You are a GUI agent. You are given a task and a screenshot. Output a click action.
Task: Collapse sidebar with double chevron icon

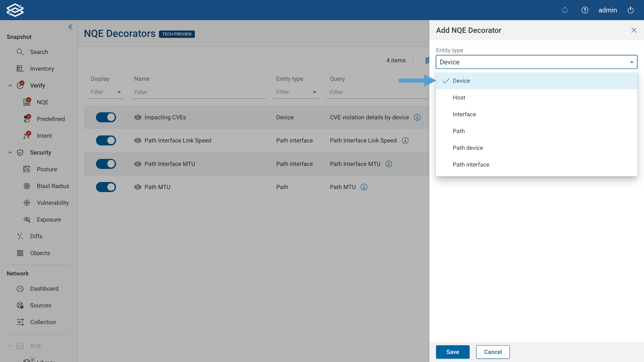tap(70, 27)
